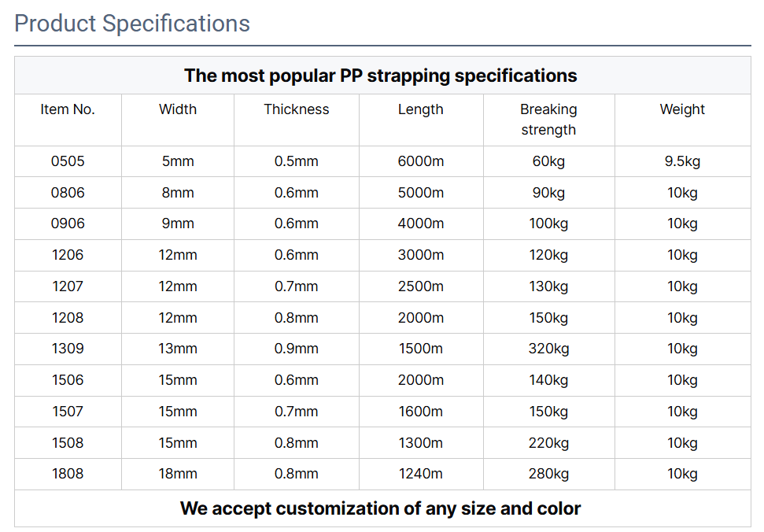Click the customization note at table bottom
764x532 pixels.
click(381, 508)
